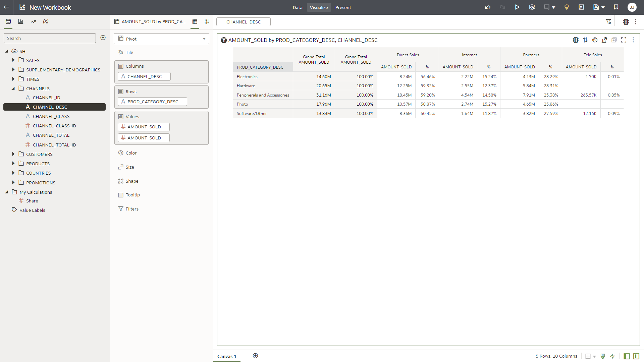Open the Visualizations chart tab icon
This screenshot has width=644, height=362.
pyautogui.click(x=21, y=21)
